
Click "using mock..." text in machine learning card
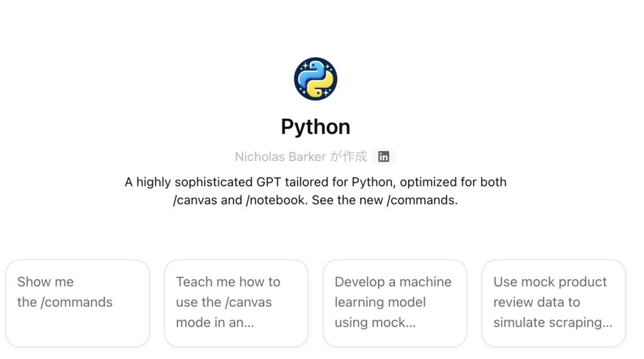375,323
